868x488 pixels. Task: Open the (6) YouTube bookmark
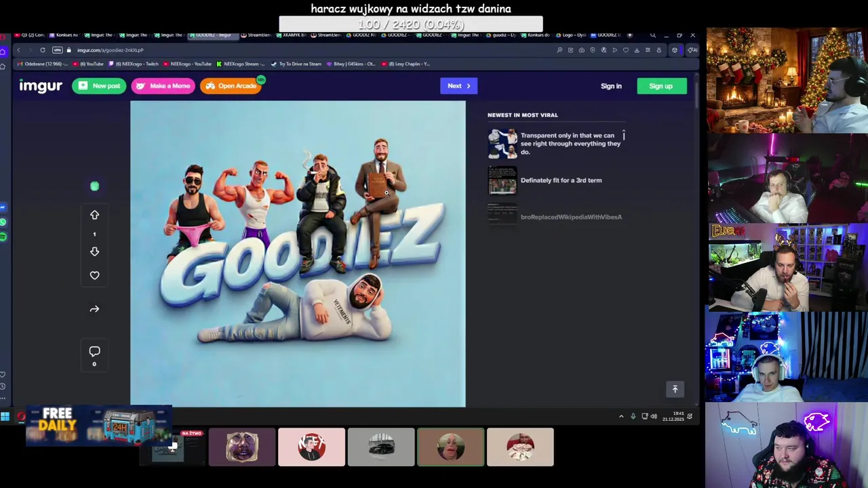coord(88,64)
